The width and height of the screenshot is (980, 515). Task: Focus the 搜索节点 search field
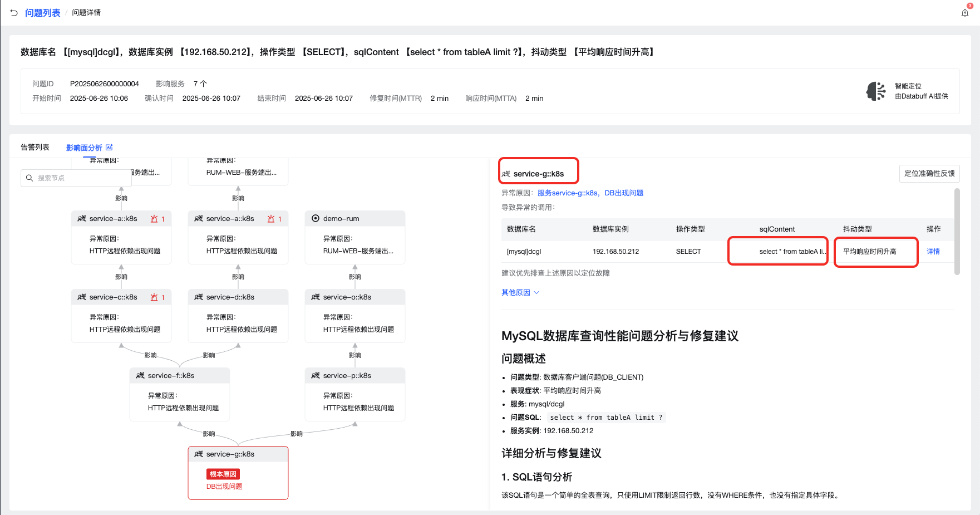click(x=72, y=178)
